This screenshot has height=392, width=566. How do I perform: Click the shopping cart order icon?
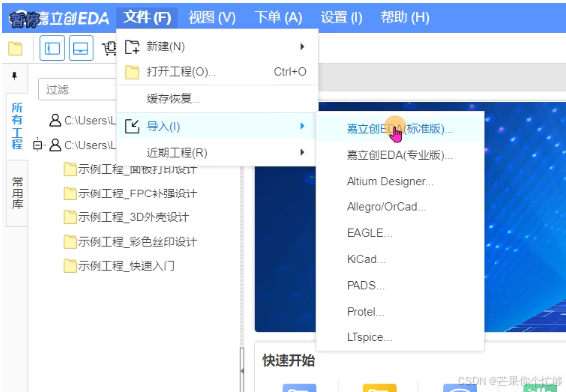[x=109, y=48]
